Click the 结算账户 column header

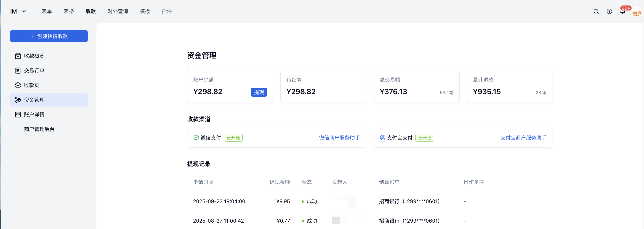(389, 182)
